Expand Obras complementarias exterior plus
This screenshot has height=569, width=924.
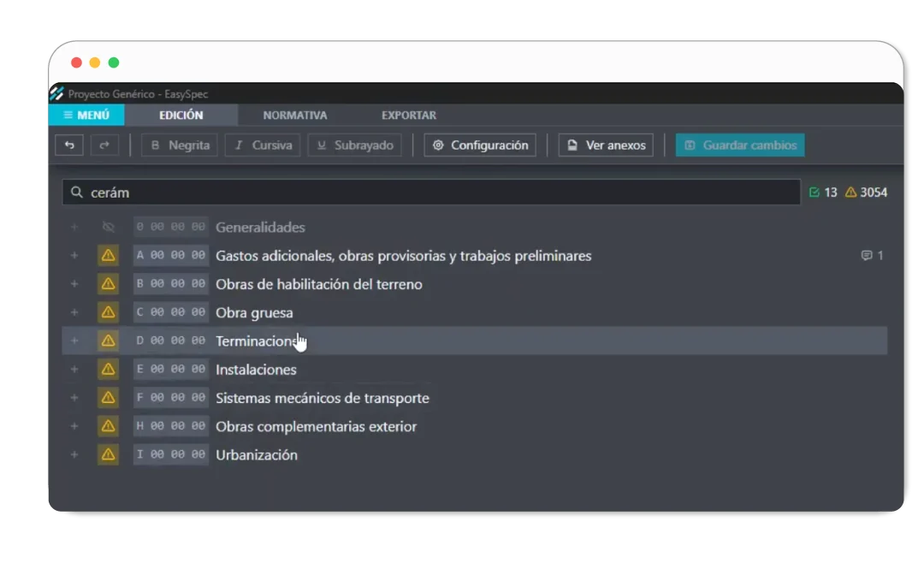coord(74,426)
